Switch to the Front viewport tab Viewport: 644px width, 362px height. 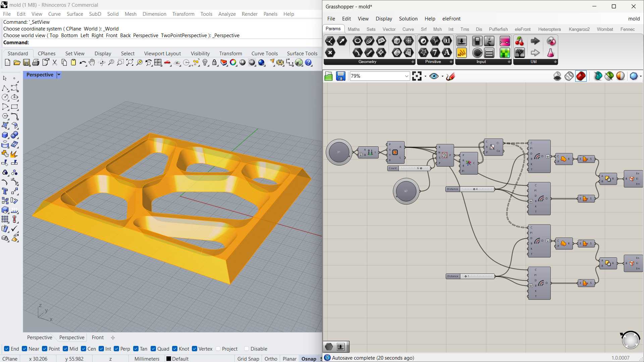tap(98, 338)
